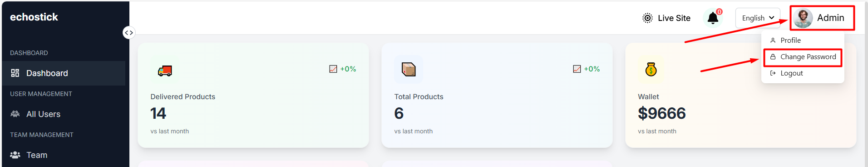Open the English language dropdown
The image size is (868, 167).
tap(758, 18)
